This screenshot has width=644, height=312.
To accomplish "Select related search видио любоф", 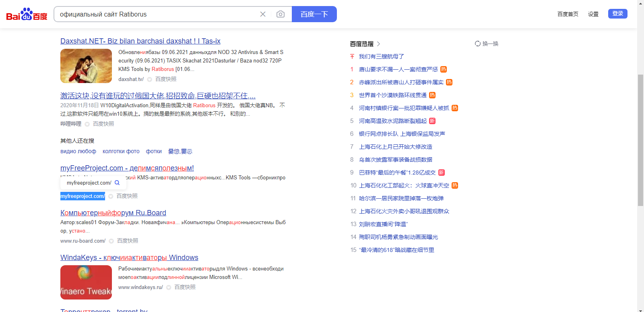I will 78,152.
